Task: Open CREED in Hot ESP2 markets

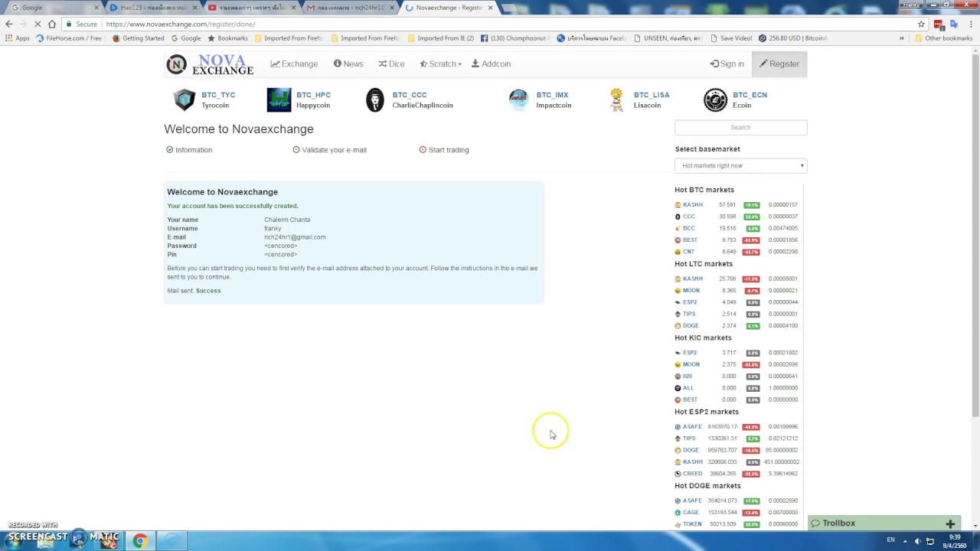Action: 692,474
